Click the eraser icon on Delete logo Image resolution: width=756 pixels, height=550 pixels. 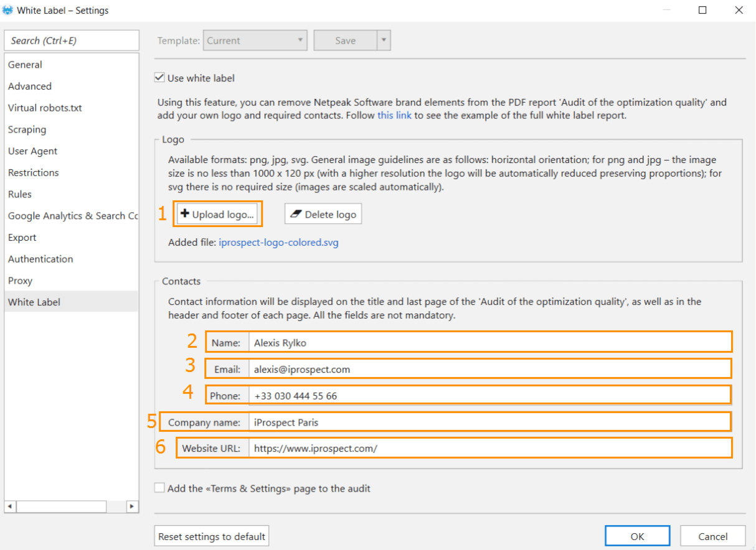(295, 214)
